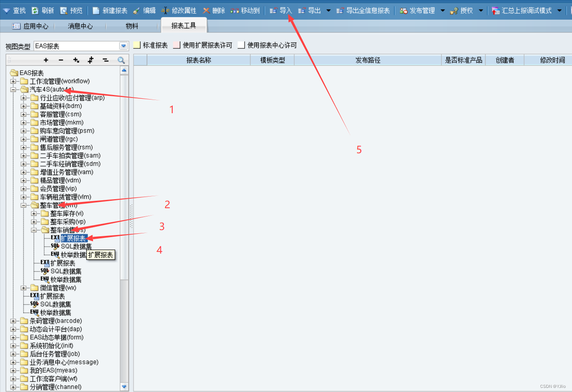Expand the 微信管理(wx) node
572x392 pixels.
pyautogui.click(x=24, y=288)
